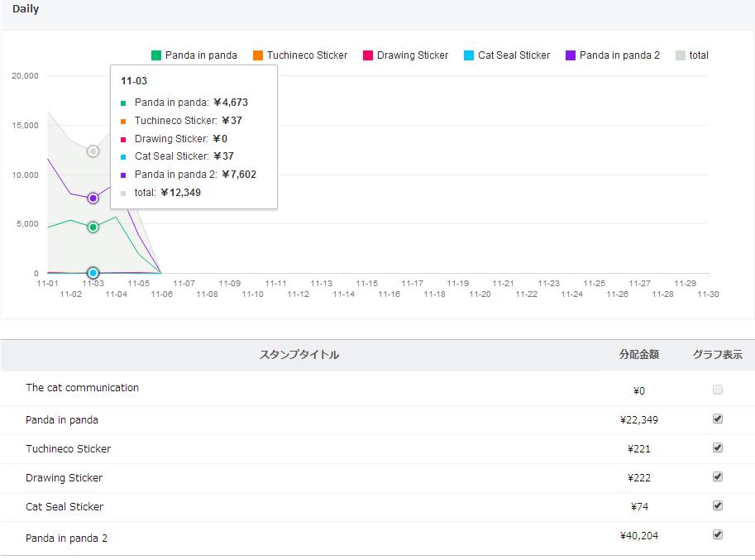The width and height of the screenshot is (755, 560).
Task: Click the disabled The cat communication checkbox
Action: 718,390
